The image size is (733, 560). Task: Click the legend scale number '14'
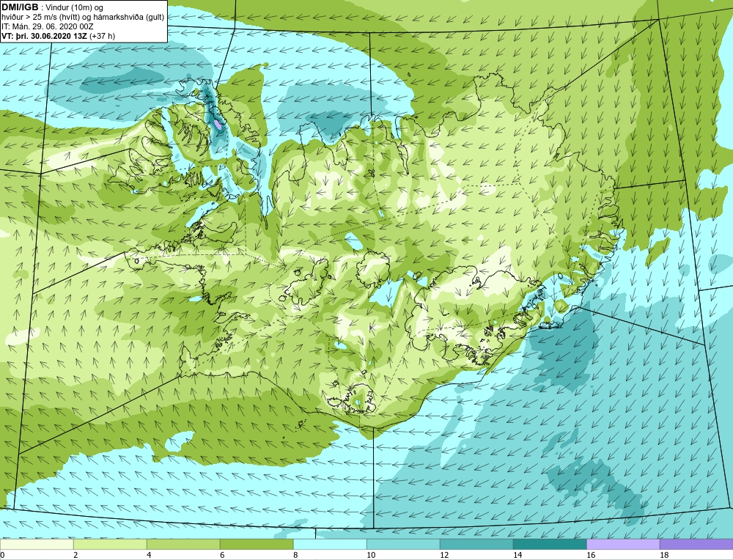pos(517,555)
